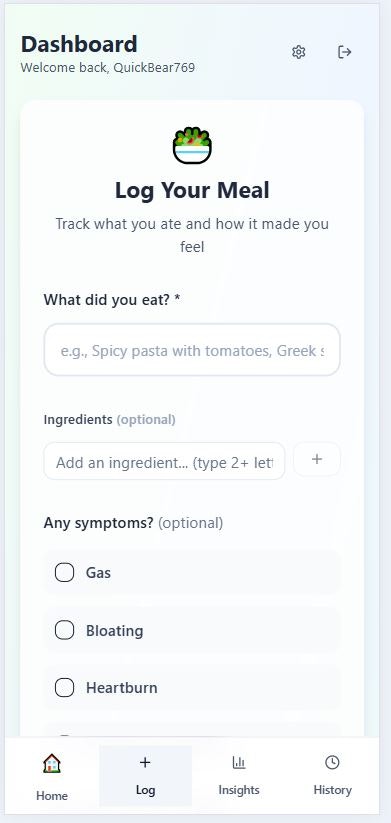Enable the Heartburn symptom checkbox
The image size is (391, 823).
(65, 688)
